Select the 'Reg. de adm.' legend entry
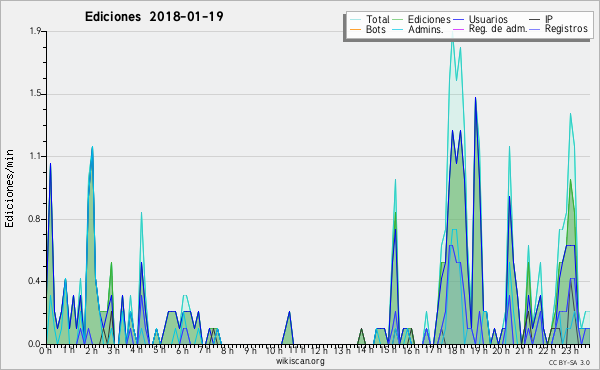 498,29
